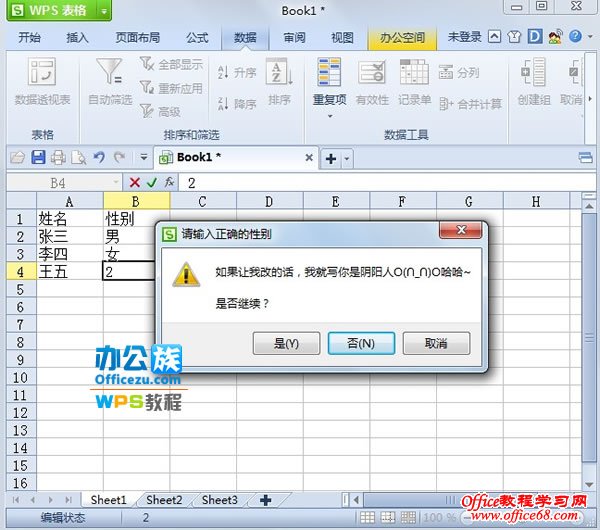Click in the formula bar input
This screenshot has height=530, width=600.
(386, 183)
